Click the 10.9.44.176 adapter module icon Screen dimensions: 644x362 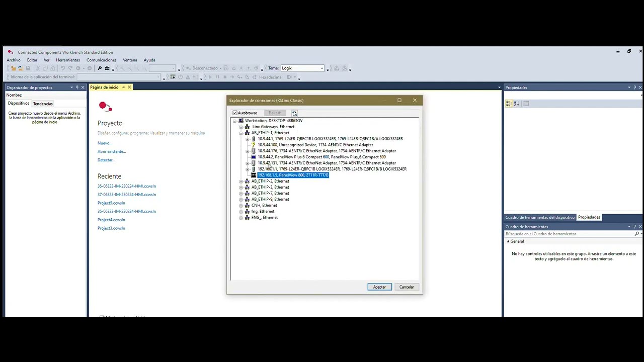(254, 151)
